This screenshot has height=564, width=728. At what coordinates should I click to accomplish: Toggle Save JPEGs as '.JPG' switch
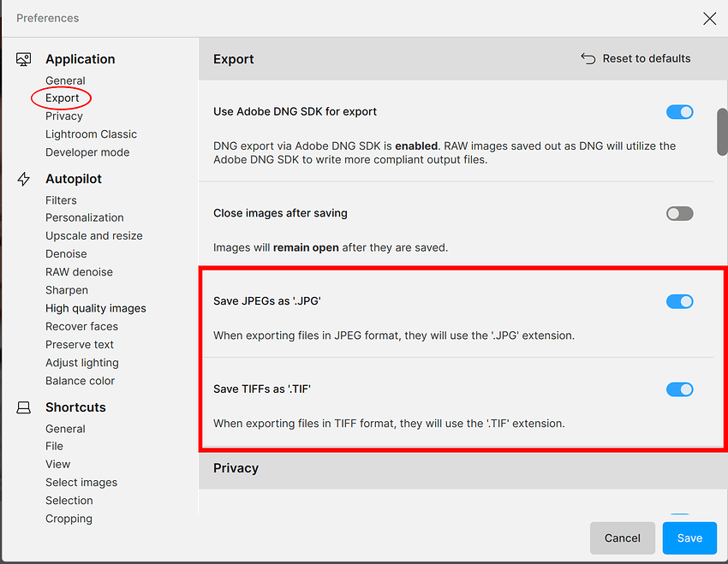click(679, 301)
